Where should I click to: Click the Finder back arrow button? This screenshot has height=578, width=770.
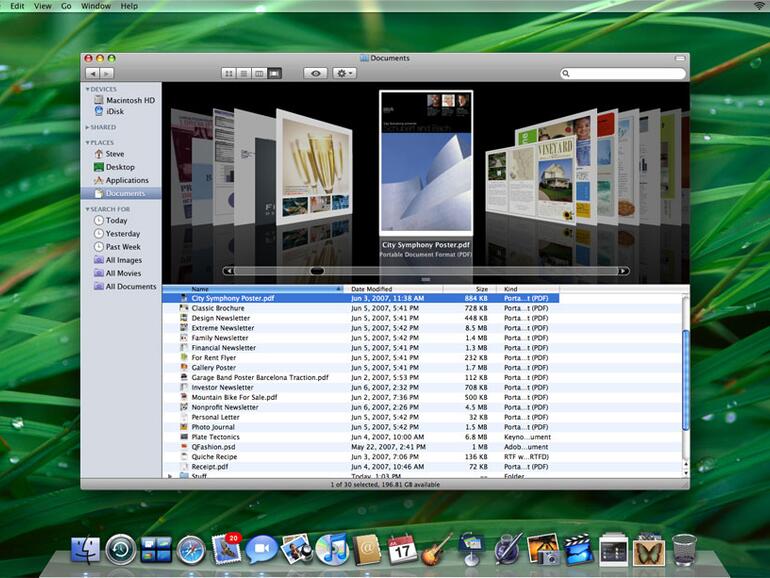(93, 74)
